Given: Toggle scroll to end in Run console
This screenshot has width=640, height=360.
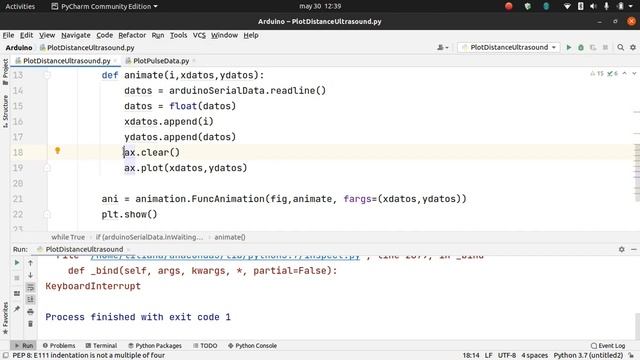Looking at the screenshot, I should click(x=30, y=300).
